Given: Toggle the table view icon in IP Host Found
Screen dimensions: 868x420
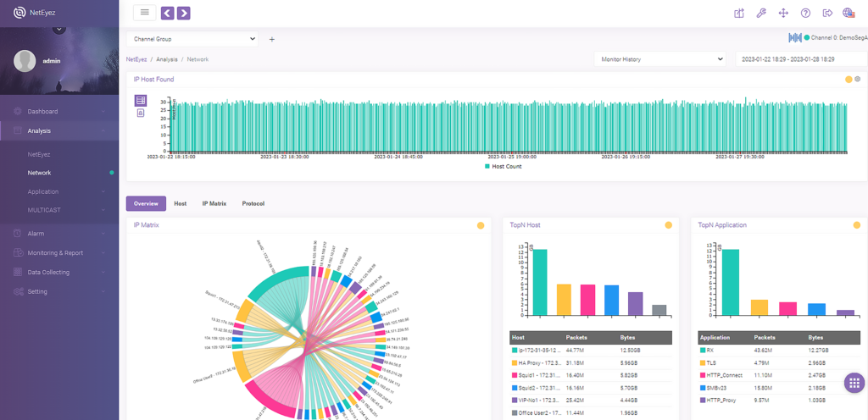Looking at the screenshot, I should [141, 101].
